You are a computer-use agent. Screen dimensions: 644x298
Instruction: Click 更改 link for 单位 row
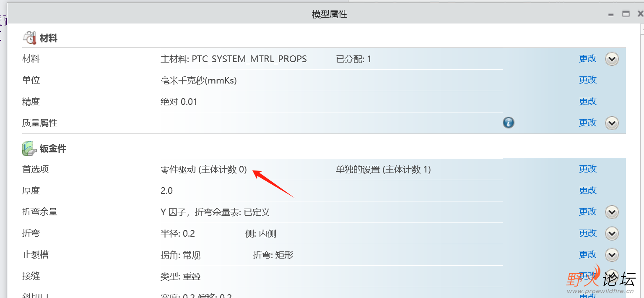click(588, 80)
